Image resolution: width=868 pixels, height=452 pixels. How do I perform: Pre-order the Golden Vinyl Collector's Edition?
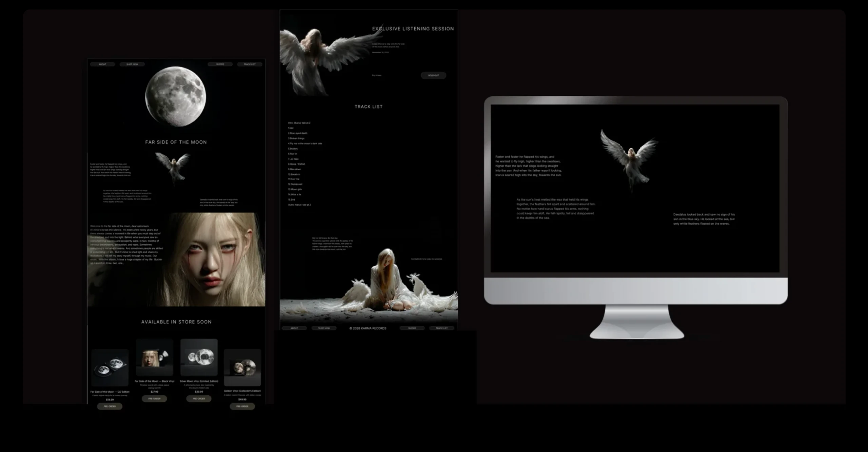pos(242,406)
